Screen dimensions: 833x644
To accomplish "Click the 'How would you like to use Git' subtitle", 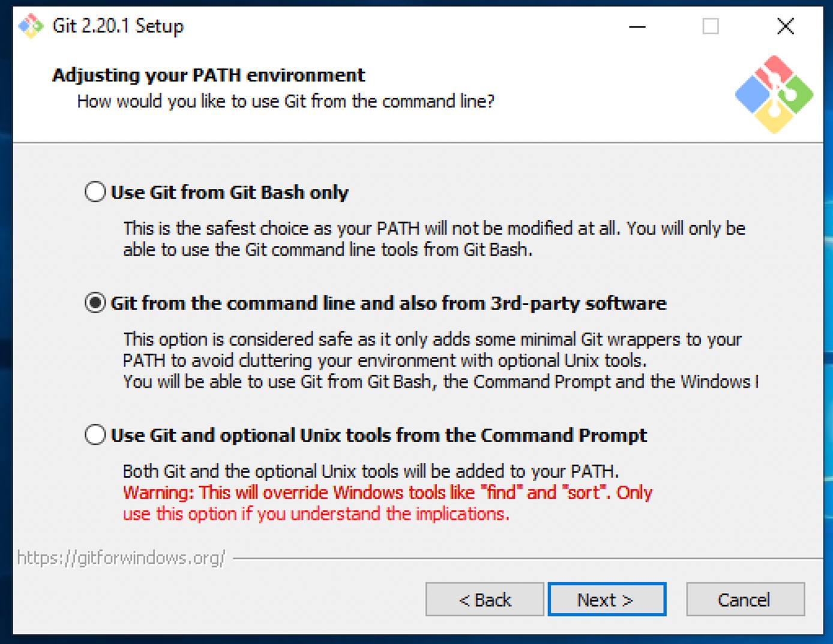I will click(286, 101).
